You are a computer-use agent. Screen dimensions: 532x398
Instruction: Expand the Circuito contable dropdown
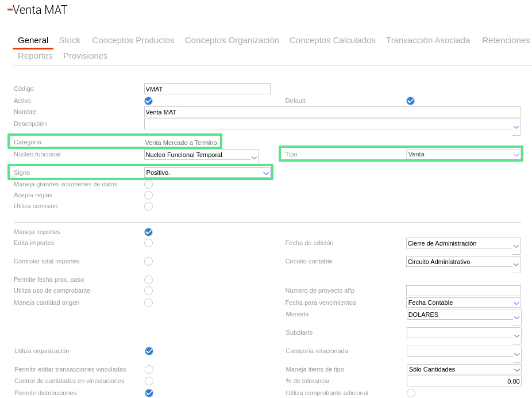[516, 265]
